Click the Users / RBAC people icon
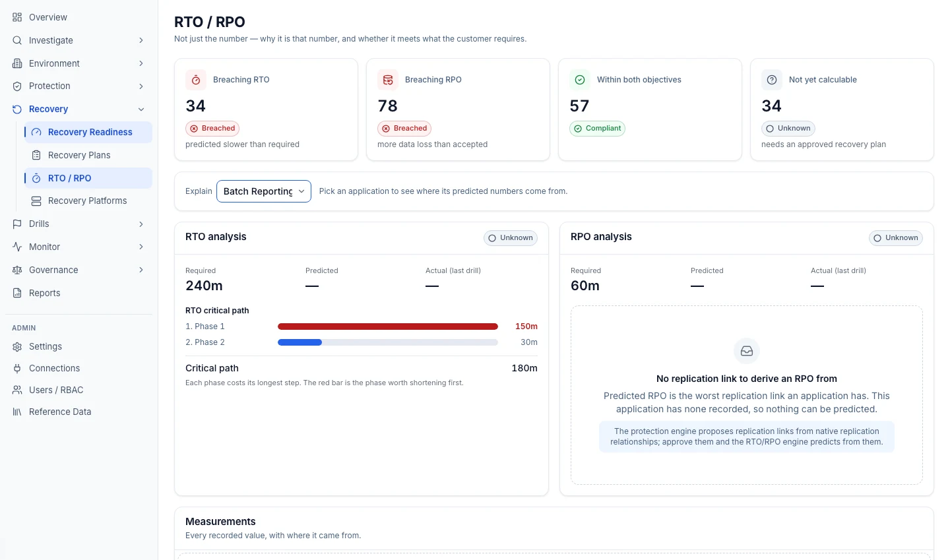Image resolution: width=950 pixels, height=560 pixels. (x=17, y=390)
